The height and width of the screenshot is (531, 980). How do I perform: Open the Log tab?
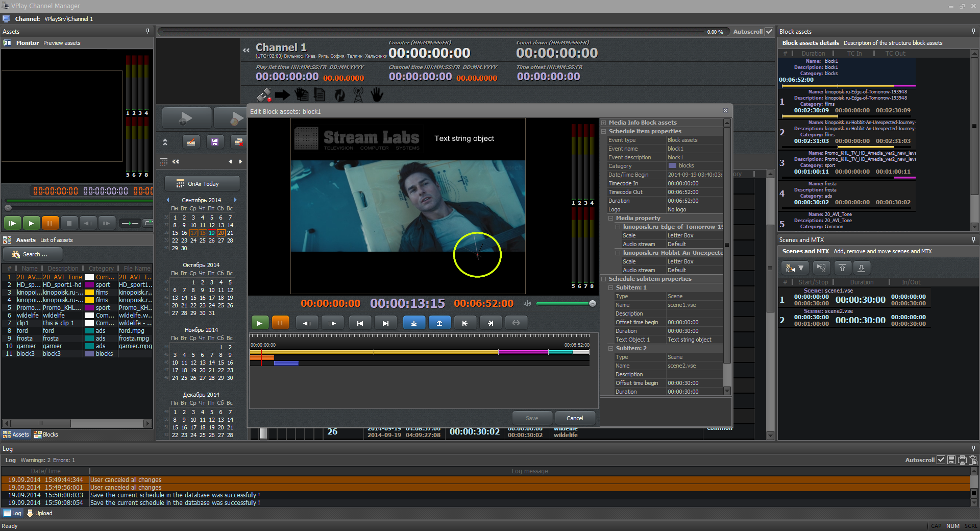click(13, 513)
